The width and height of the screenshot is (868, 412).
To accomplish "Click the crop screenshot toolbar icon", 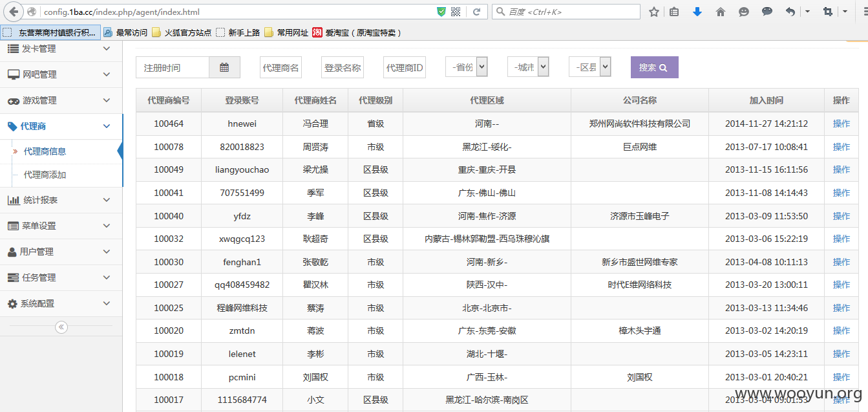I will pos(828,12).
